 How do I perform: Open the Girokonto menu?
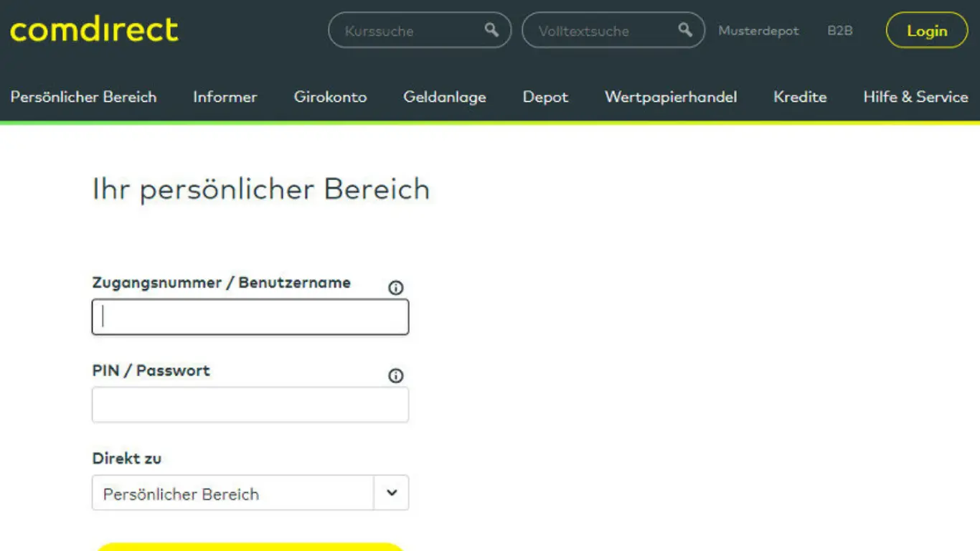click(330, 97)
